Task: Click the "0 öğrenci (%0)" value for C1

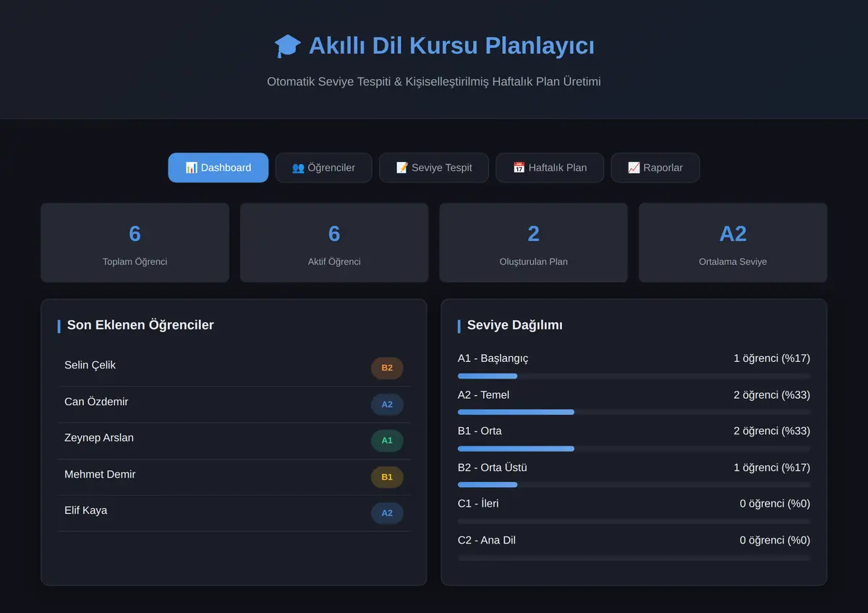Action: coord(775,504)
